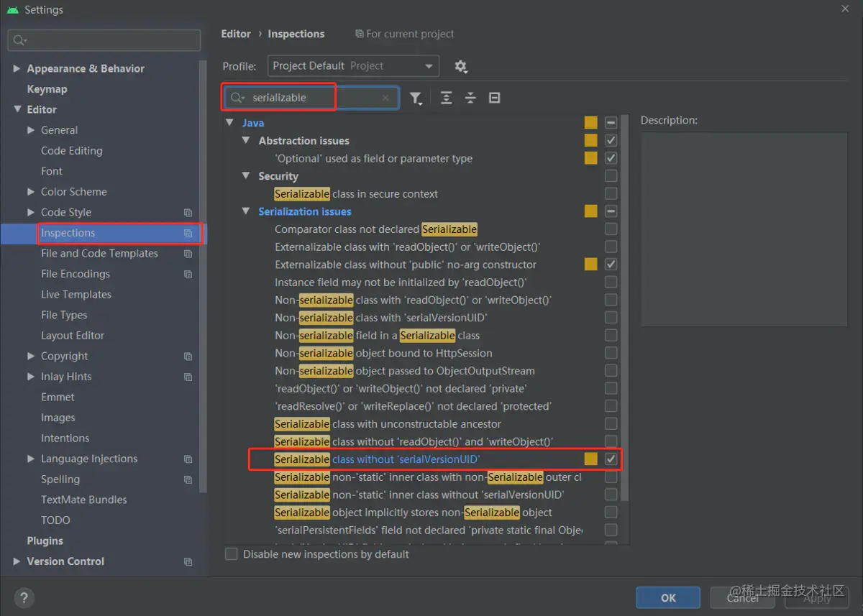
Task: Toggle Serialization issues group checkbox
Action: [x=611, y=211]
